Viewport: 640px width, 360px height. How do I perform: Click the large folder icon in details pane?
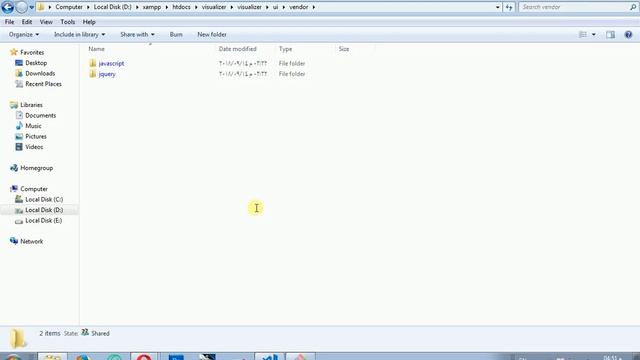[x=18, y=339]
